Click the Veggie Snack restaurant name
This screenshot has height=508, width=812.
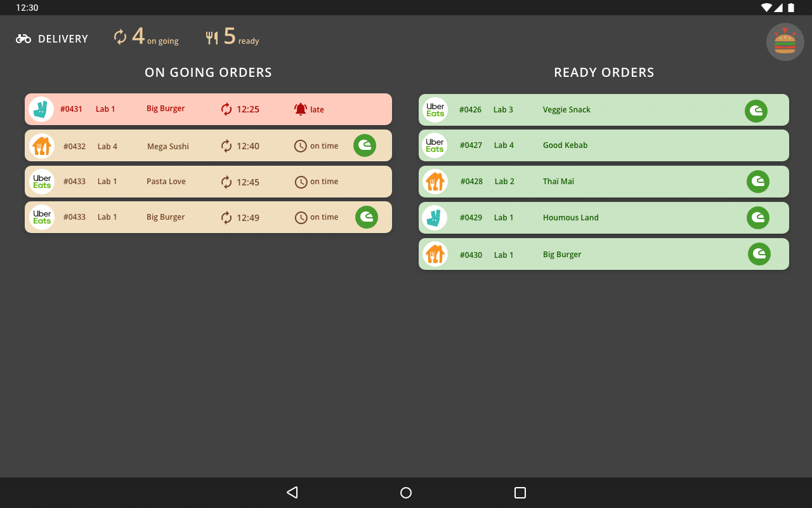tap(566, 110)
